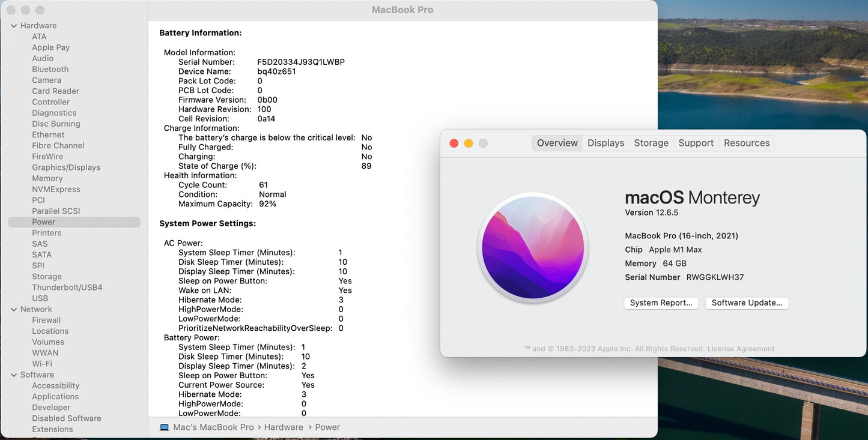Collapse the Hardware section chevron
The height and width of the screenshot is (440, 868).
[x=14, y=26]
